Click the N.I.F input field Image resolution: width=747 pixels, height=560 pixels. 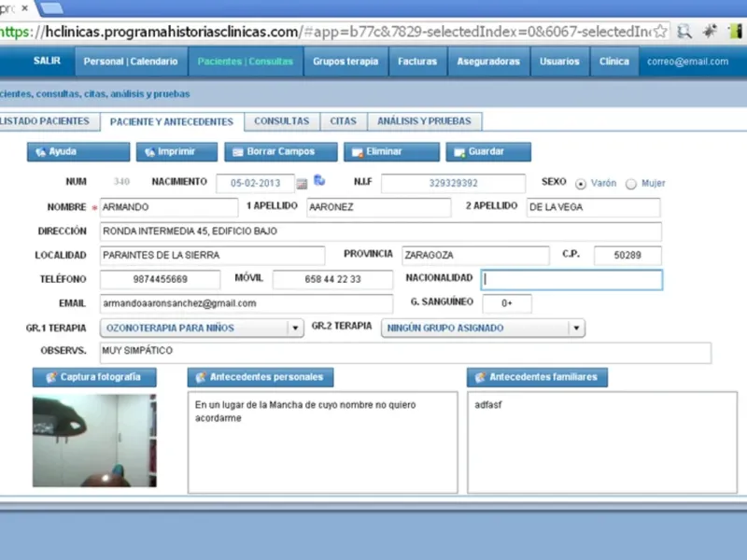pyautogui.click(x=453, y=183)
